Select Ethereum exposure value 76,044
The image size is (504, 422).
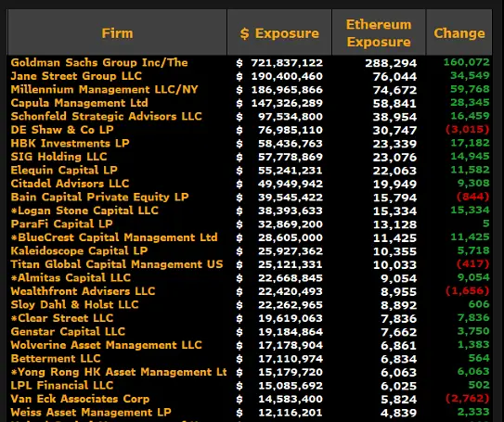click(x=394, y=76)
